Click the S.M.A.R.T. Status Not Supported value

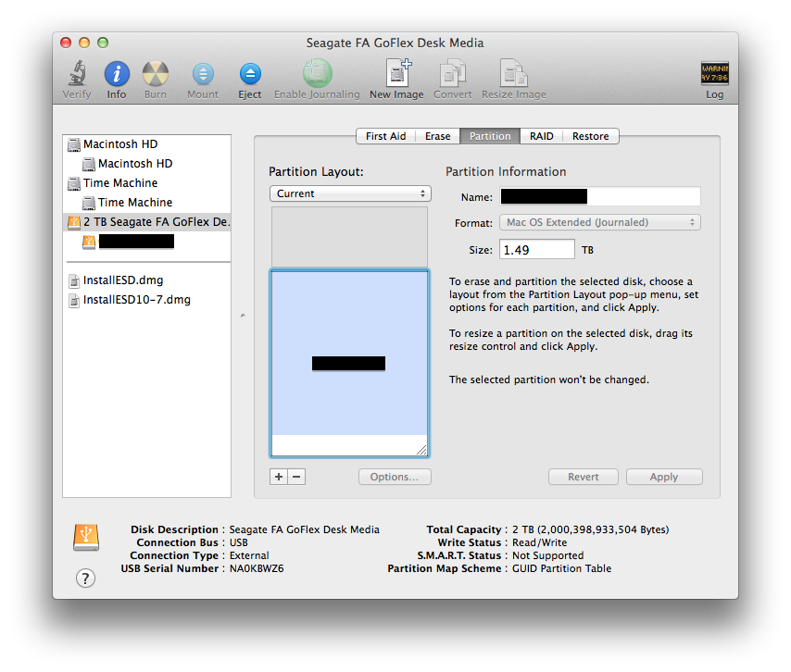[x=547, y=555]
